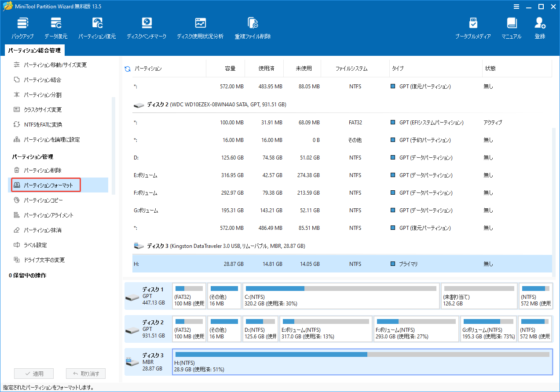This screenshot has height=392, width=560.
Task: Launch 重複ファイル削除 (Duplicate File Finder)
Action: tap(252, 26)
